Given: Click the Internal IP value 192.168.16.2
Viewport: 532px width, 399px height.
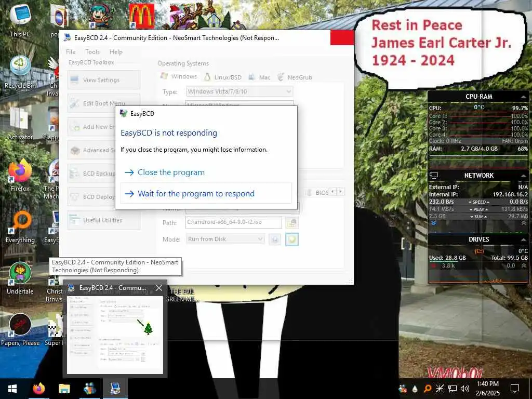Looking at the screenshot, I should click(x=510, y=194).
